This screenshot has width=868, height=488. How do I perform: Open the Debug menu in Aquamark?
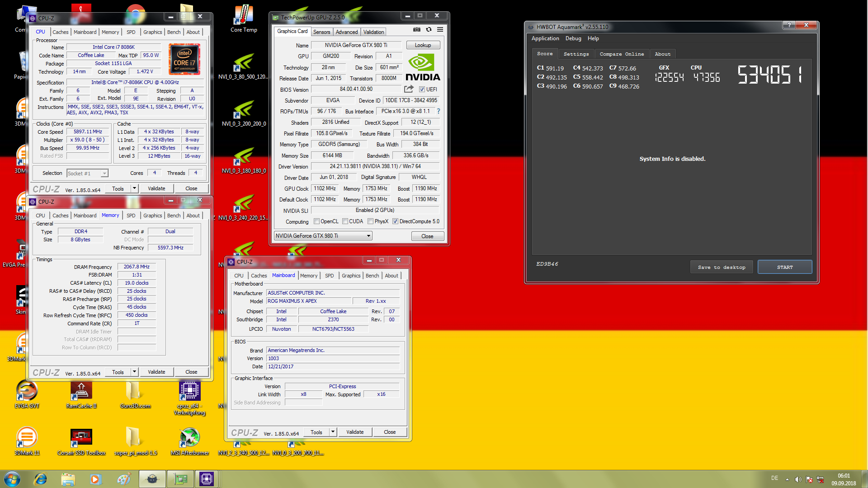tap(573, 38)
